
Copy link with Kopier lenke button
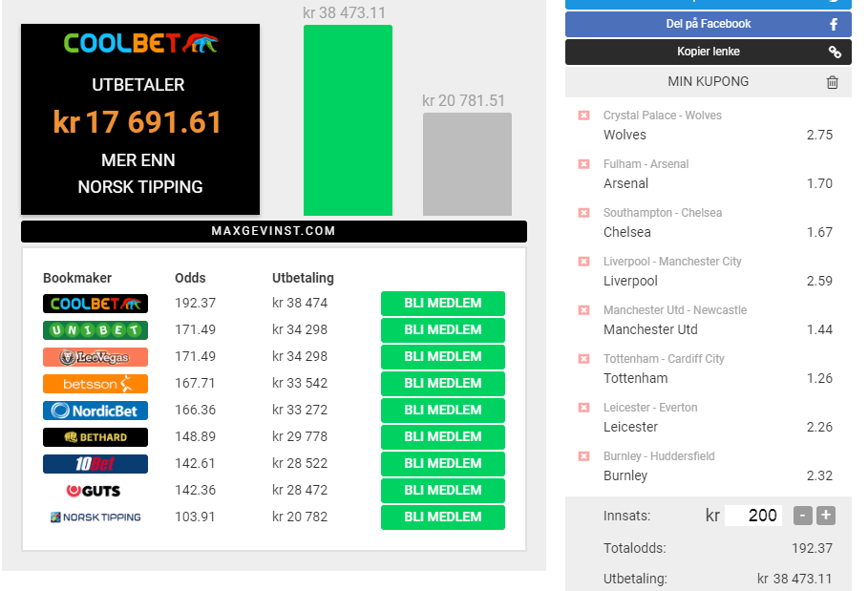[708, 52]
